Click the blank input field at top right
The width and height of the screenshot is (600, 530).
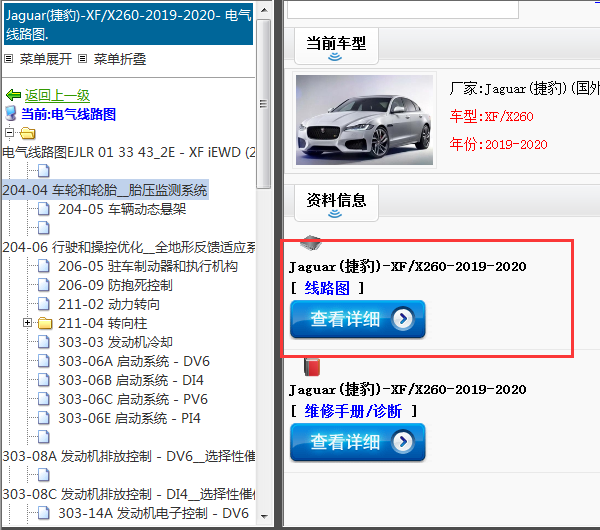pyautogui.click(x=403, y=9)
